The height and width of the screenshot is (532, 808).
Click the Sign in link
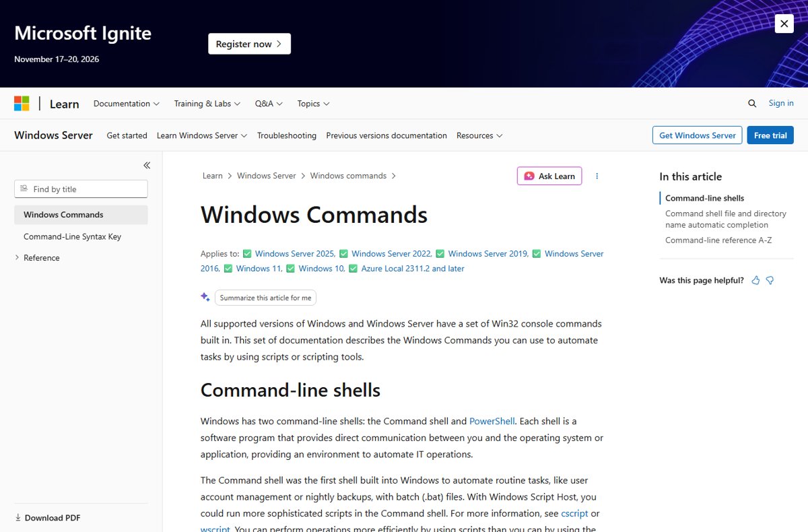coord(781,103)
